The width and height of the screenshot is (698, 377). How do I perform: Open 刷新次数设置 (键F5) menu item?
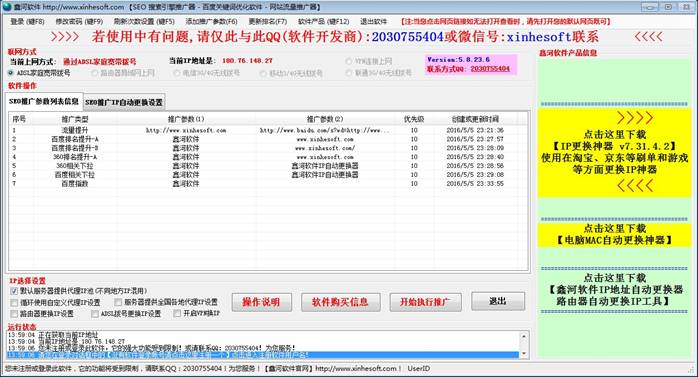pyautogui.click(x=144, y=21)
